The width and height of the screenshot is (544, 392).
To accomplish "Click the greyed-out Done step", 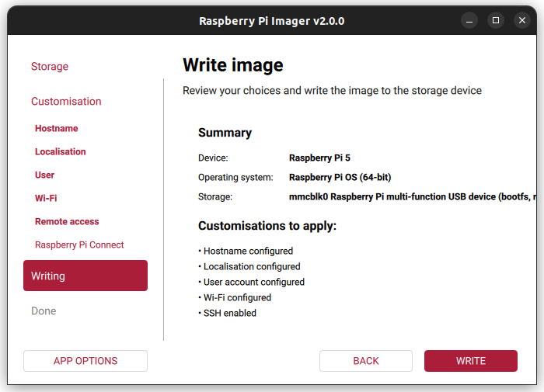I will pos(44,311).
